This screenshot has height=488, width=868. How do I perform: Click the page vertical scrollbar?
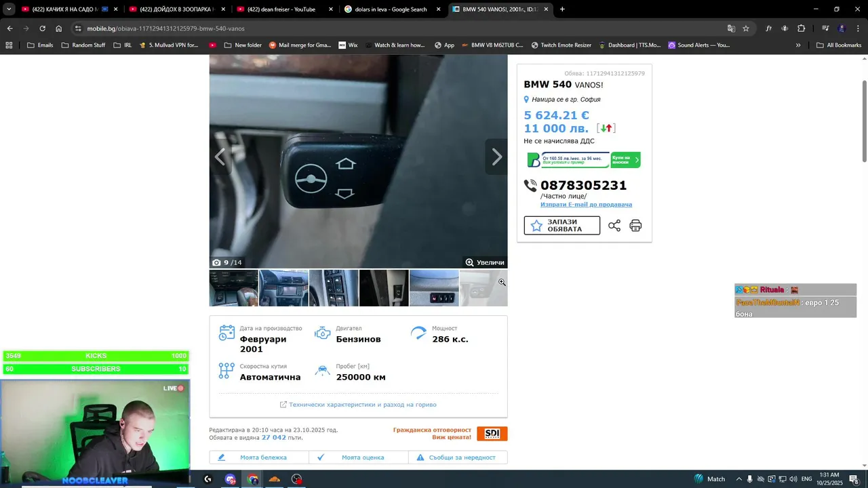[x=864, y=121]
